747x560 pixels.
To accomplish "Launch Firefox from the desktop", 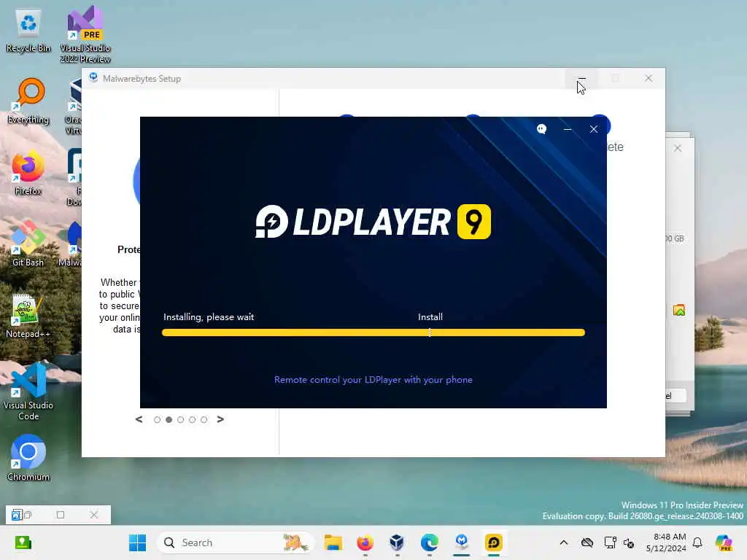I will pos(28,172).
